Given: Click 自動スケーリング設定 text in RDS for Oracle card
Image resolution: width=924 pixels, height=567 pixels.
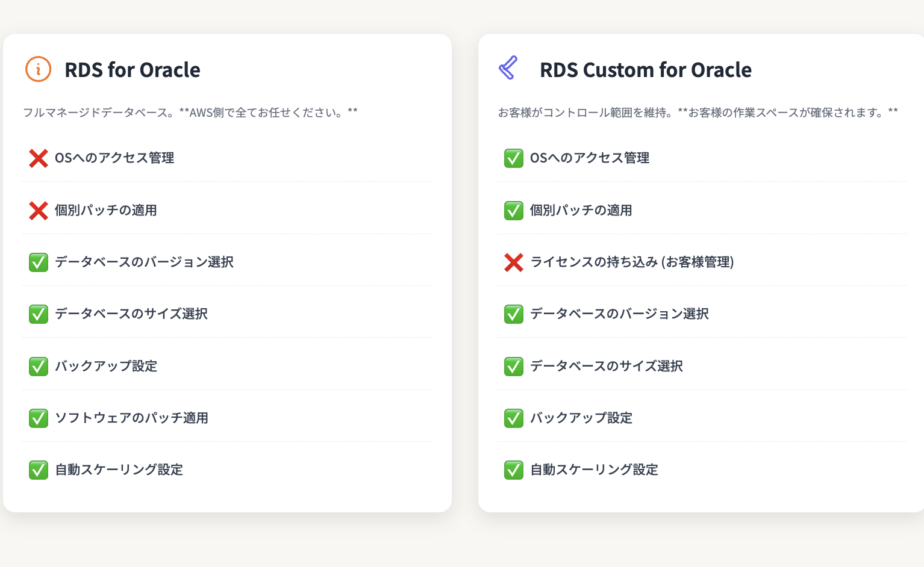Looking at the screenshot, I should (x=119, y=469).
